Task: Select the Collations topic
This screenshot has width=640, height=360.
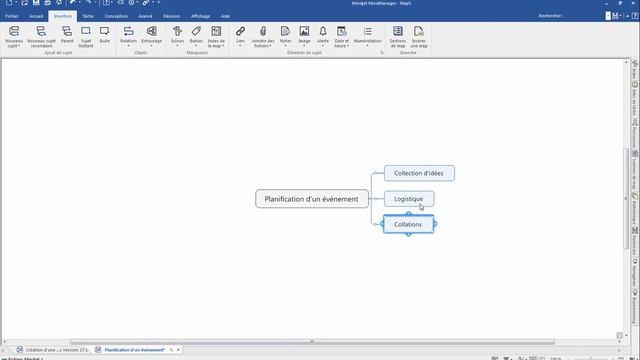Action: click(x=408, y=224)
